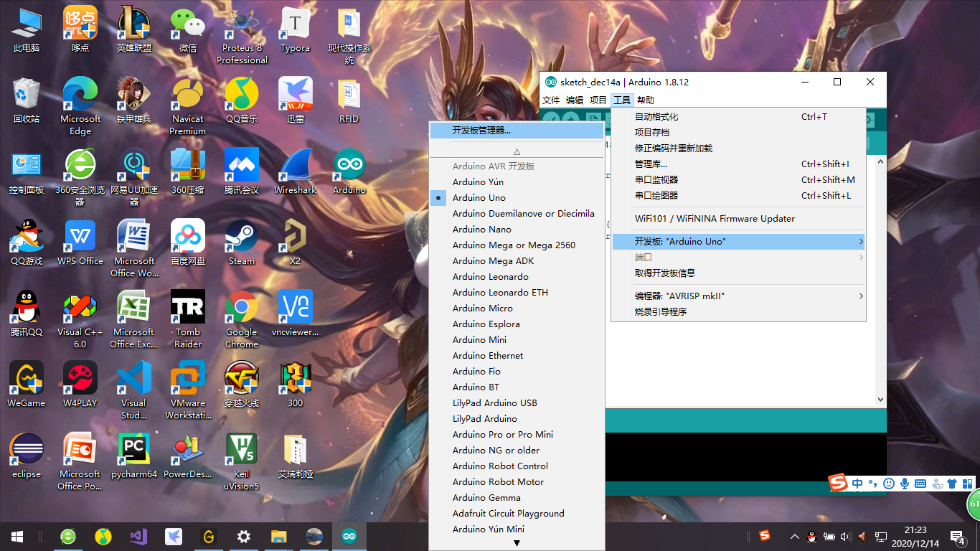Image resolution: width=980 pixels, height=551 pixels.
Task: Open the Tomb Raider desktop icon
Action: point(188,319)
